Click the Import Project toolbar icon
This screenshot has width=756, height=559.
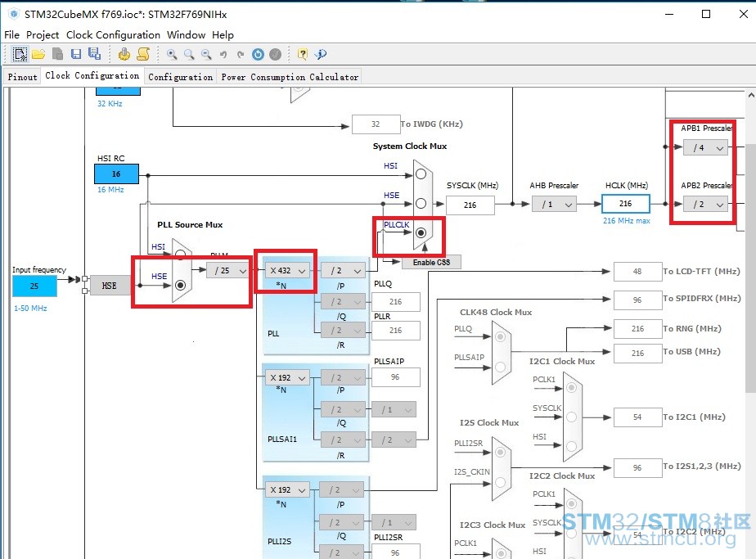pyautogui.click(x=57, y=54)
